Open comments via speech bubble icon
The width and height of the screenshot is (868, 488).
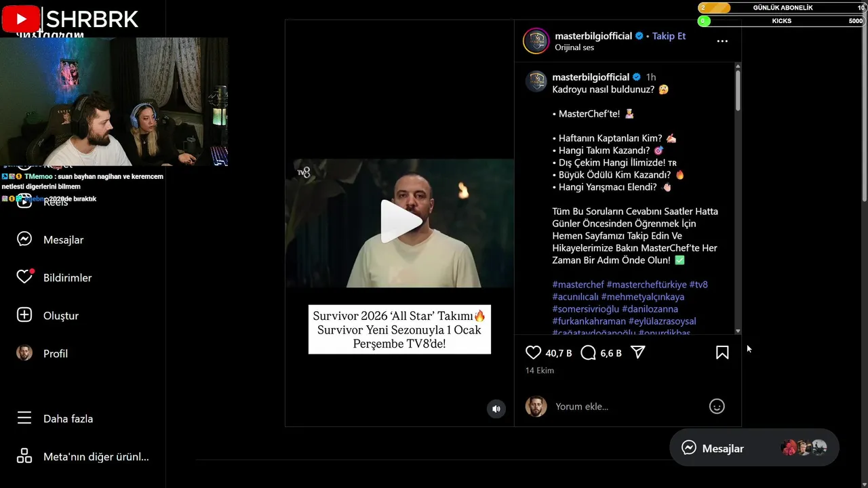click(589, 352)
